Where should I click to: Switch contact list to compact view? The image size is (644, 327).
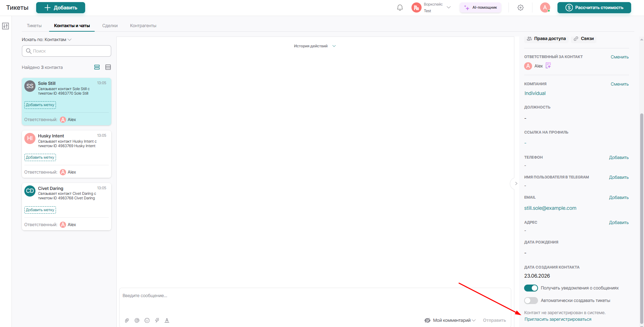(108, 67)
